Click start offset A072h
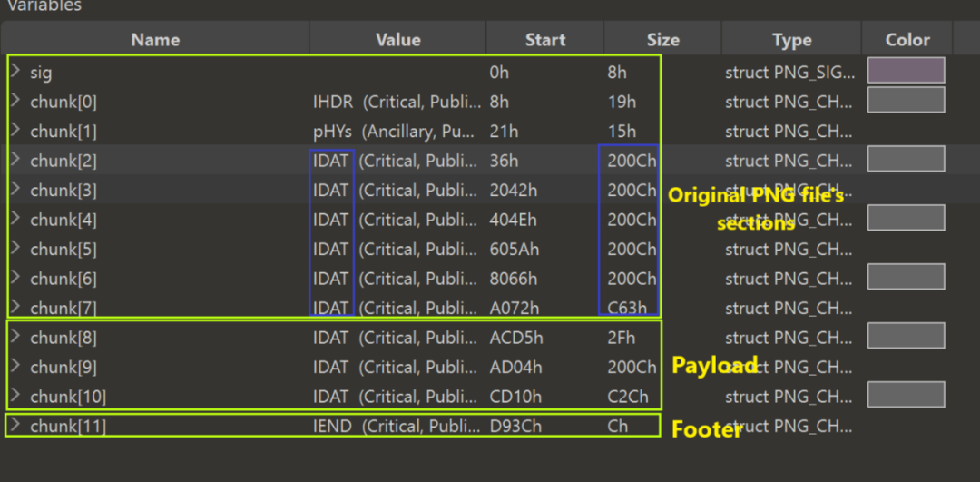The width and height of the screenshot is (980, 482). [514, 309]
